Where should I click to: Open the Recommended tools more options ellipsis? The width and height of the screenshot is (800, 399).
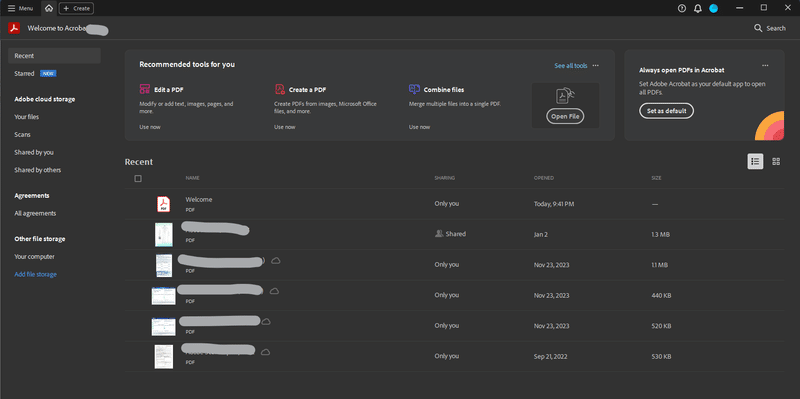[x=595, y=66]
